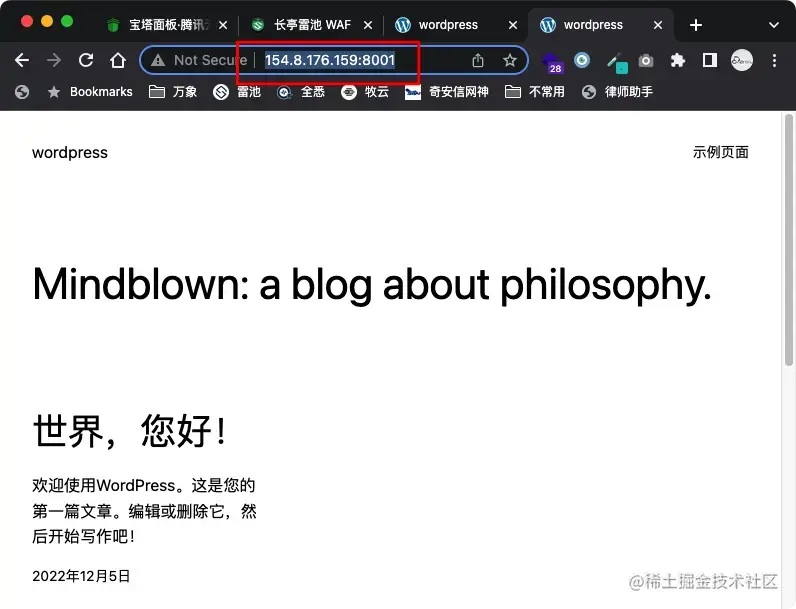This screenshot has width=796, height=609.
Task: Close the 长亭雷池 WAF tab
Action: click(368, 25)
